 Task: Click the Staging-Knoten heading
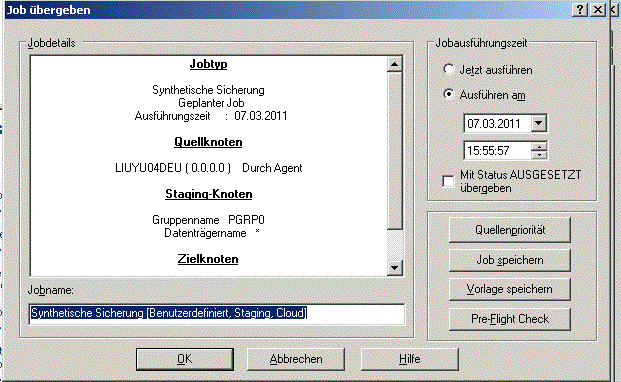209,194
